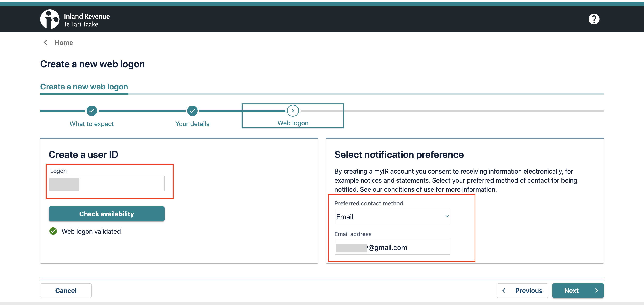Open help via question mark icon
The image size is (644, 305).
pos(594,19)
